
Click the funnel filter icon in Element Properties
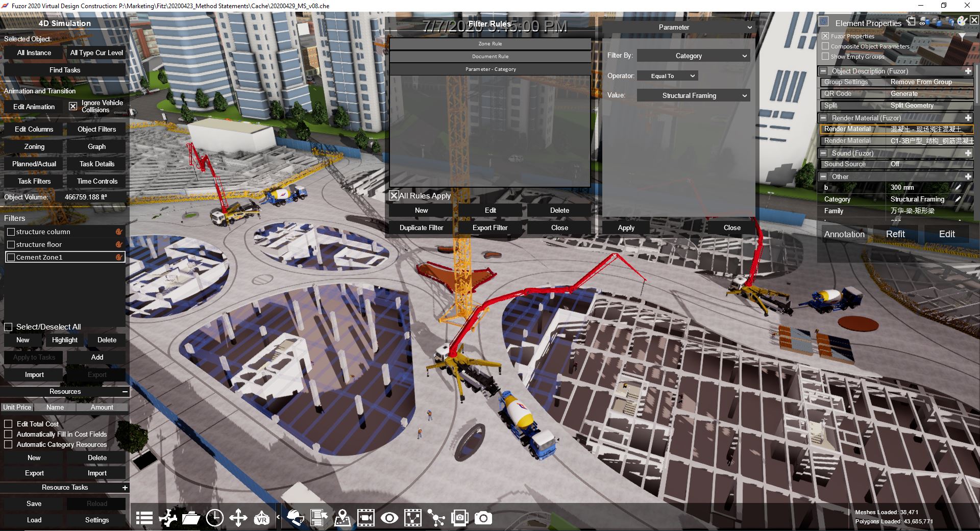[962, 37]
